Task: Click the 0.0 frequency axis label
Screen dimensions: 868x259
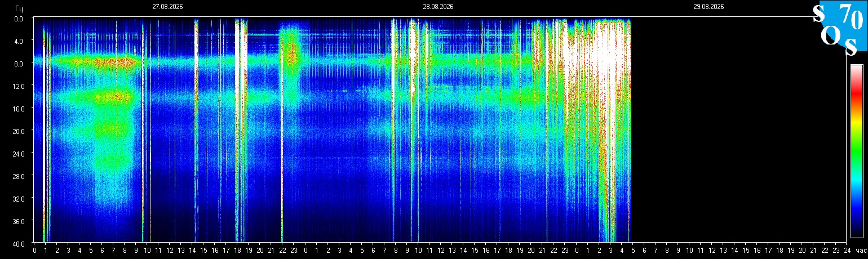Action: click(x=19, y=19)
